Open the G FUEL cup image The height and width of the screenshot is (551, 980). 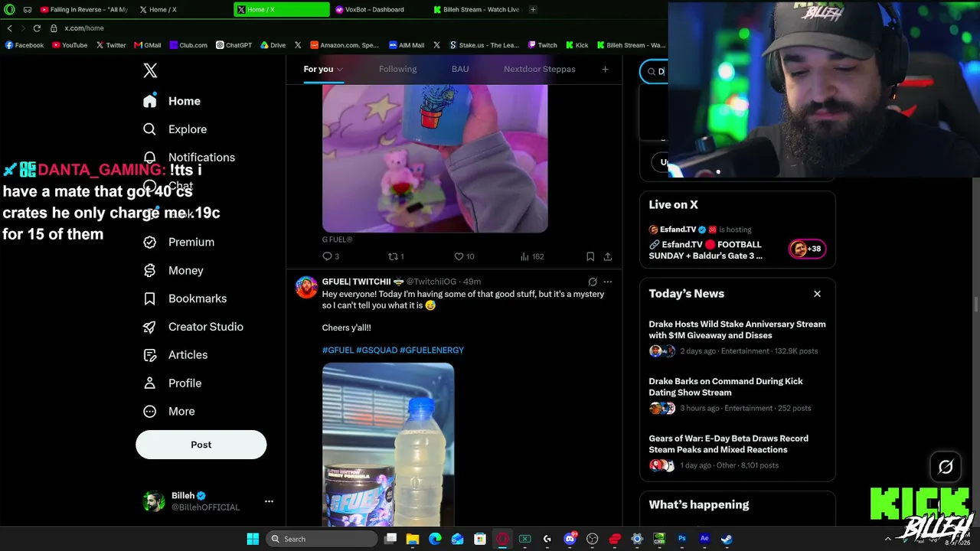pyautogui.click(x=435, y=158)
